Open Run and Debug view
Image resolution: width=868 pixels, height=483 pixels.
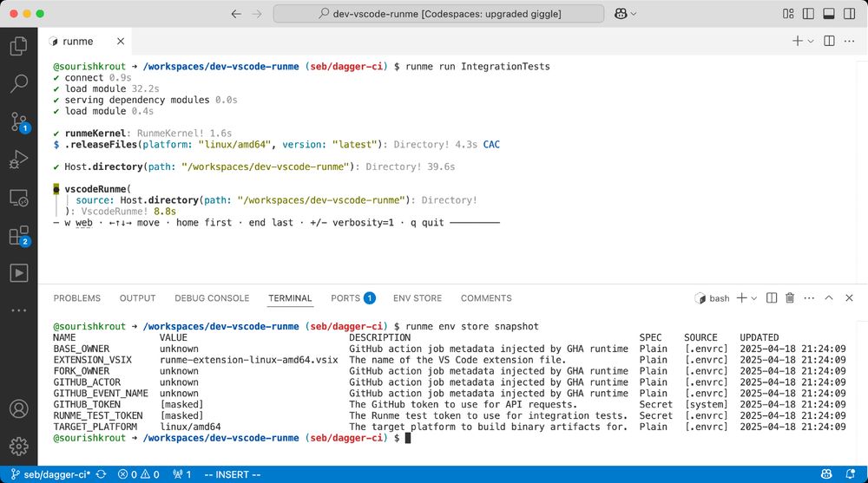(19, 160)
